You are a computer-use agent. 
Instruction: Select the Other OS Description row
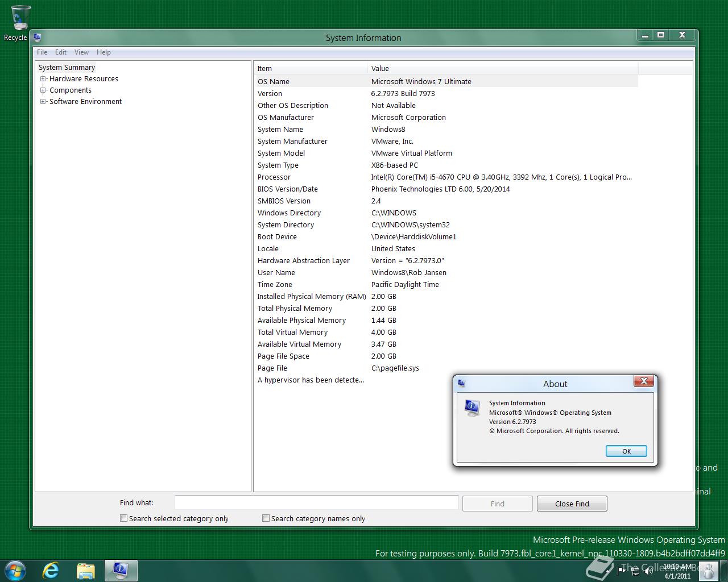point(446,105)
